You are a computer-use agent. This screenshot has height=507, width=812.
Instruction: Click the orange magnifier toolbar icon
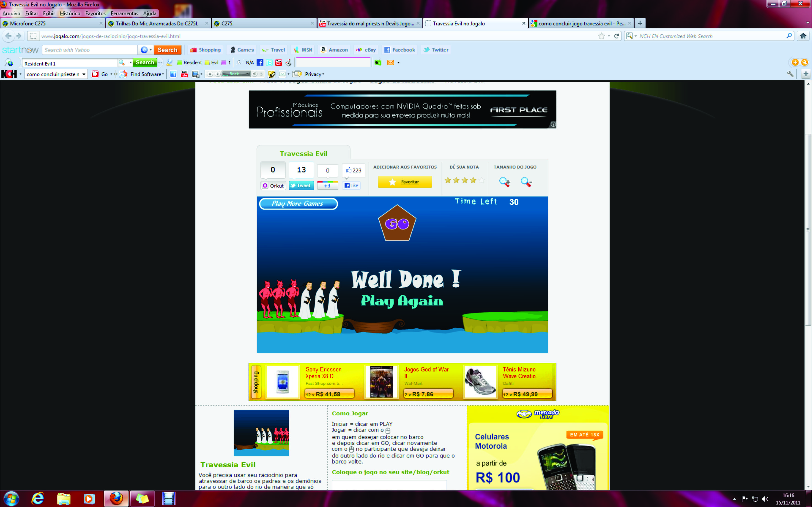pyautogui.click(x=805, y=62)
